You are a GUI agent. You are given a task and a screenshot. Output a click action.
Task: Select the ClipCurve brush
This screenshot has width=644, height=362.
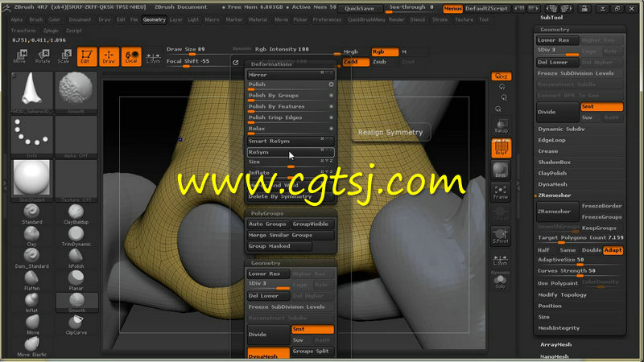(x=76, y=325)
